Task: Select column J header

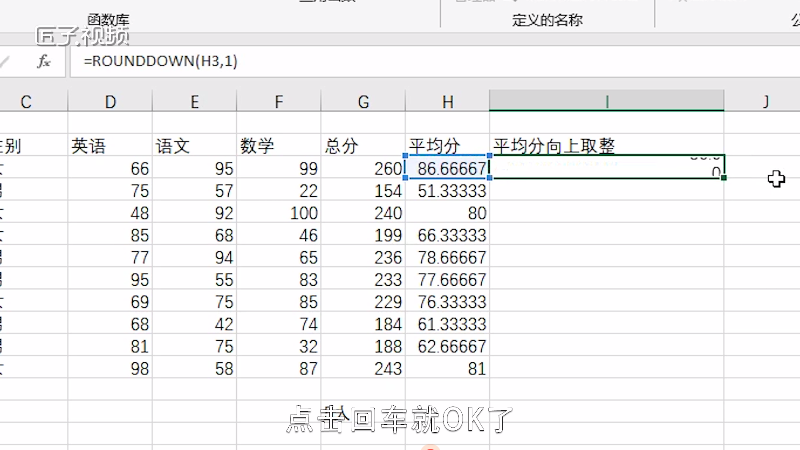Action: [764, 101]
